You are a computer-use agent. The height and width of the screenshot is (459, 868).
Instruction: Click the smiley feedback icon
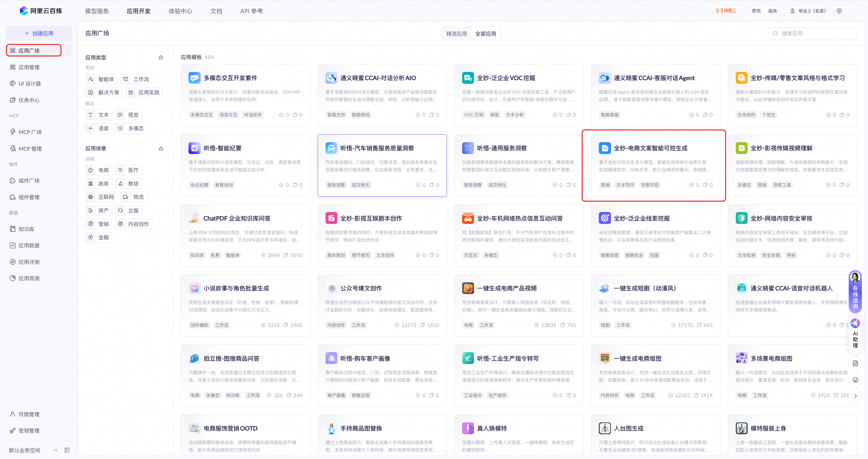pos(855,380)
